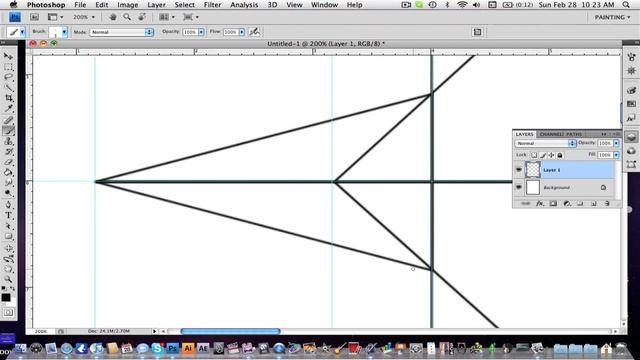Select the Dodge tool
Viewport: 640px width, 360px height.
click(8, 193)
